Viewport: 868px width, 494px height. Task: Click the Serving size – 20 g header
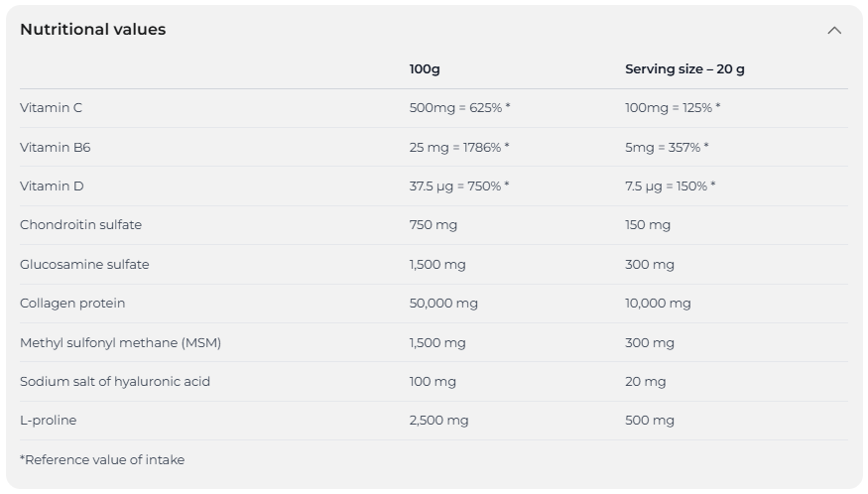pos(684,69)
